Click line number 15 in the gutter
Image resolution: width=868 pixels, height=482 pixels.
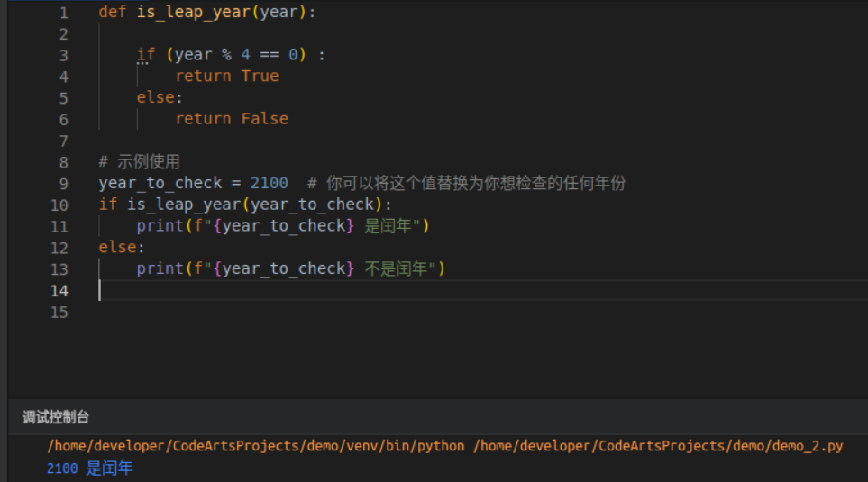[59, 312]
